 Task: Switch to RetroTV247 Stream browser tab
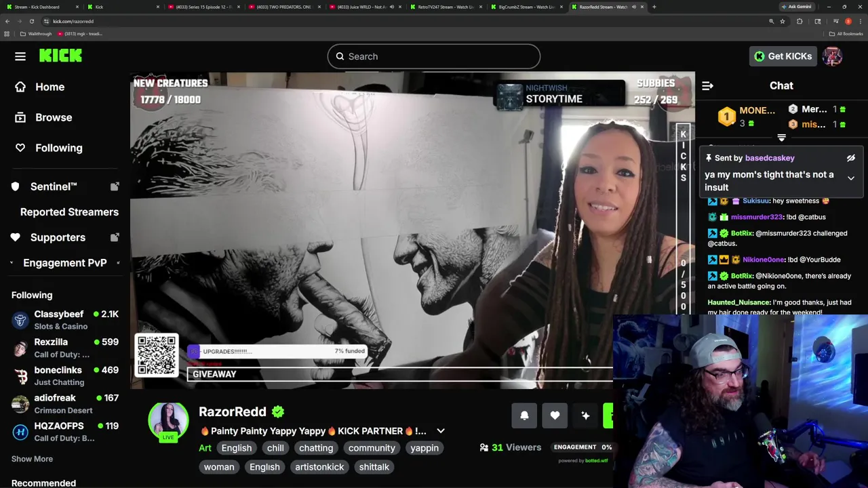tap(444, 7)
